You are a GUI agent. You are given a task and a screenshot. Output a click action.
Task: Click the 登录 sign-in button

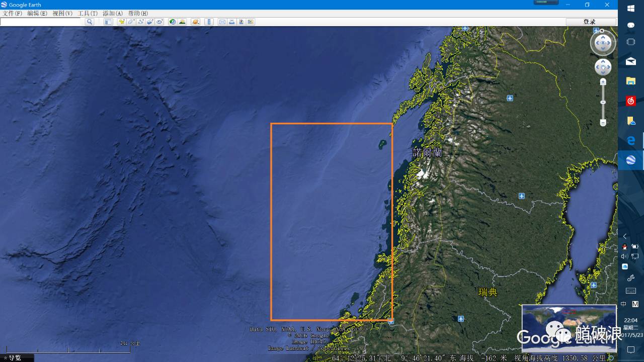(x=591, y=22)
